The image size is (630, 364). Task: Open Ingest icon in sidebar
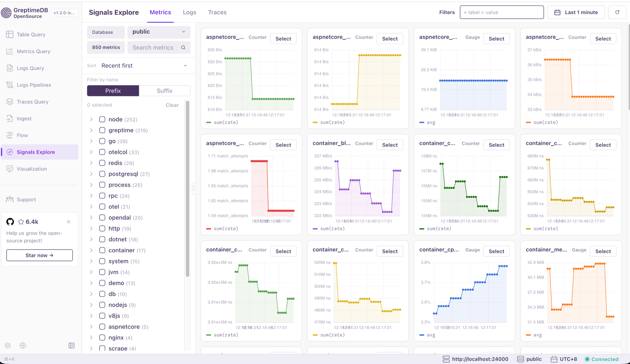point(10,118)
